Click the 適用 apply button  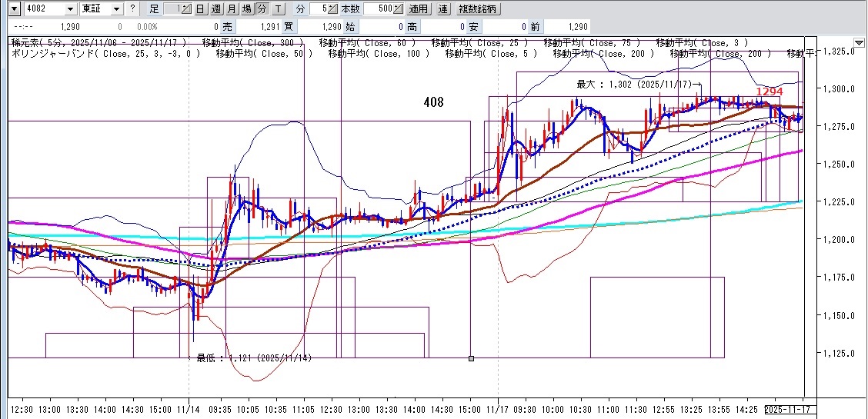[418, 9]
